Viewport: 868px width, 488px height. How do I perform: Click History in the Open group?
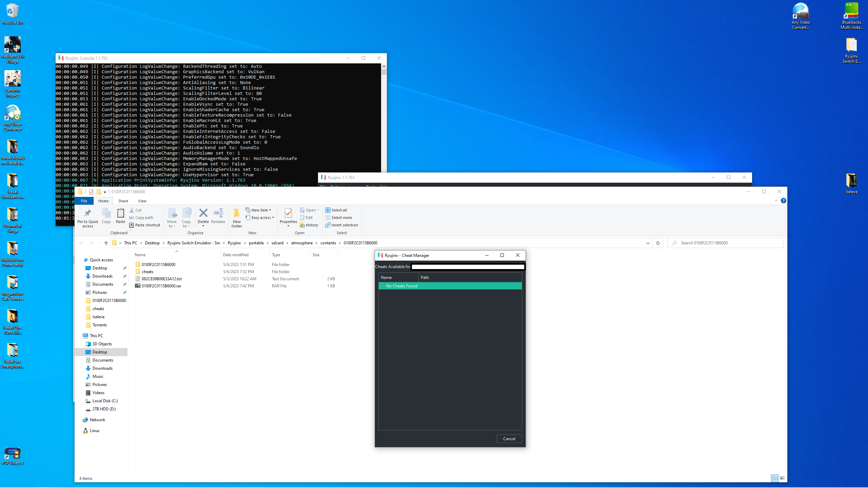[x=309, y=225]
